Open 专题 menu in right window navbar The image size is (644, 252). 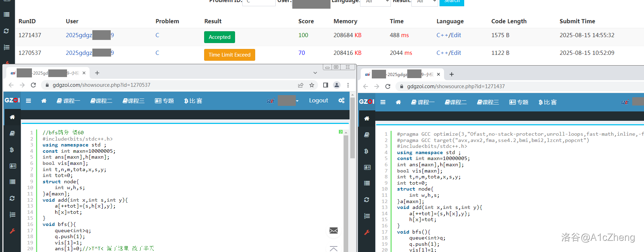(519, 102)
